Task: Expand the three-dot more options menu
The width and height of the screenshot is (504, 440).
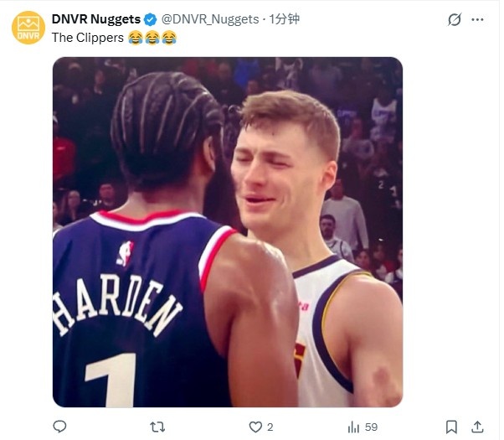Action: [x=477, y=19]
